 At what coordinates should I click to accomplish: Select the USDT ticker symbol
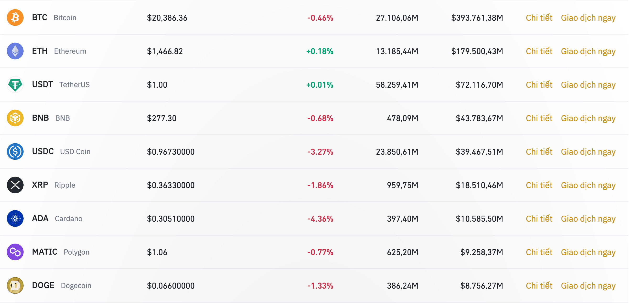point(42,84)
